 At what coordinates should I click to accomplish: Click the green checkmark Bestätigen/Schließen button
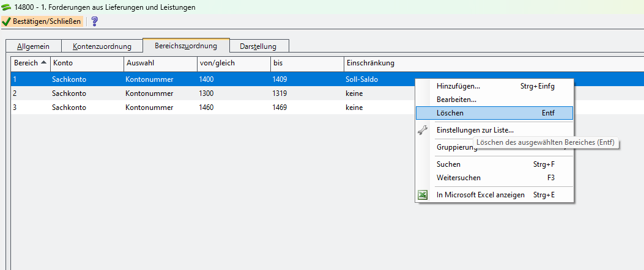42,21
